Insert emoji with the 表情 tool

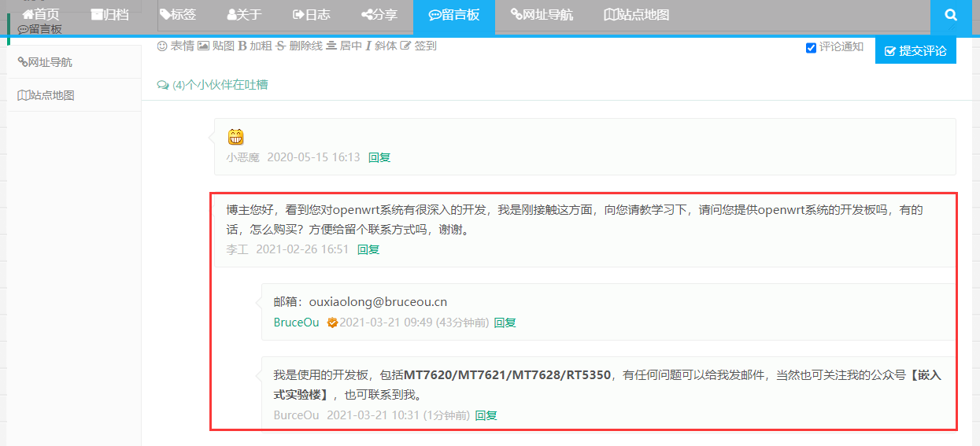point(176,46)
